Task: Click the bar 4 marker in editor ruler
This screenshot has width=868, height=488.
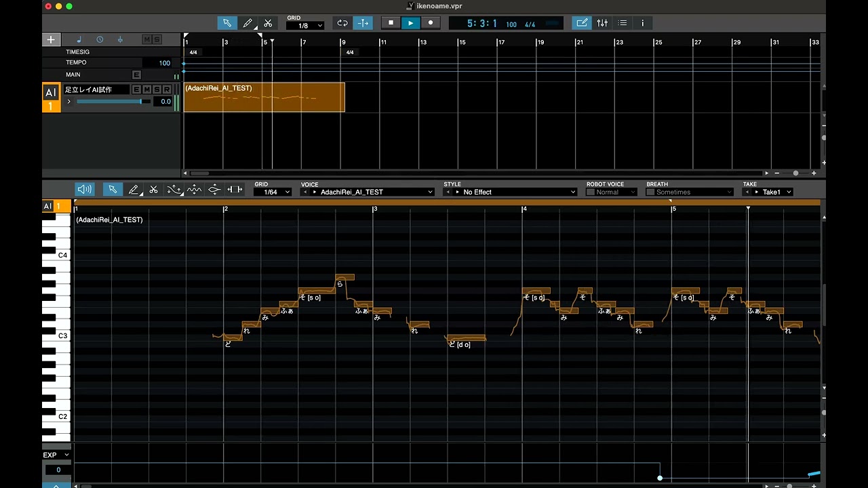Action: click(x=524, y=209)
